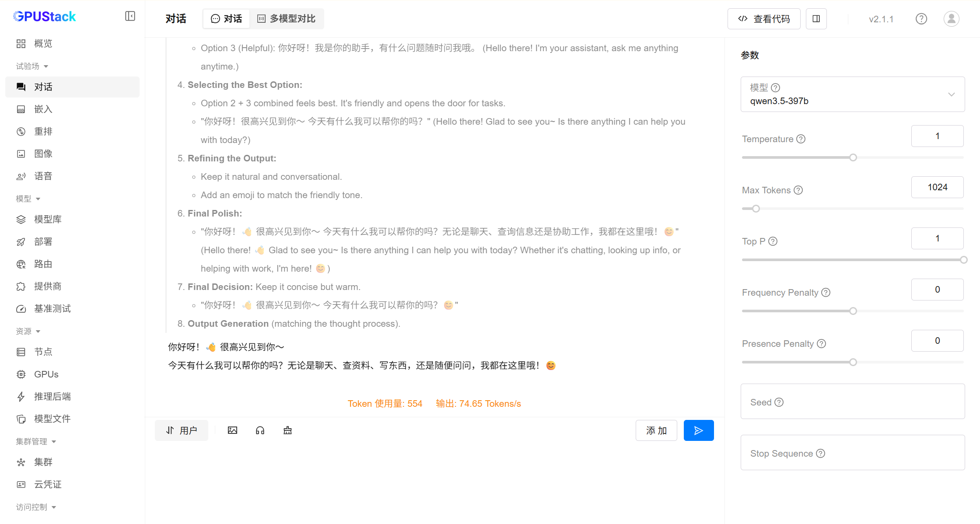This screenshot has width=980, height=524.
Task: Collapse the left sidebar panel icon
Action: 130,16
